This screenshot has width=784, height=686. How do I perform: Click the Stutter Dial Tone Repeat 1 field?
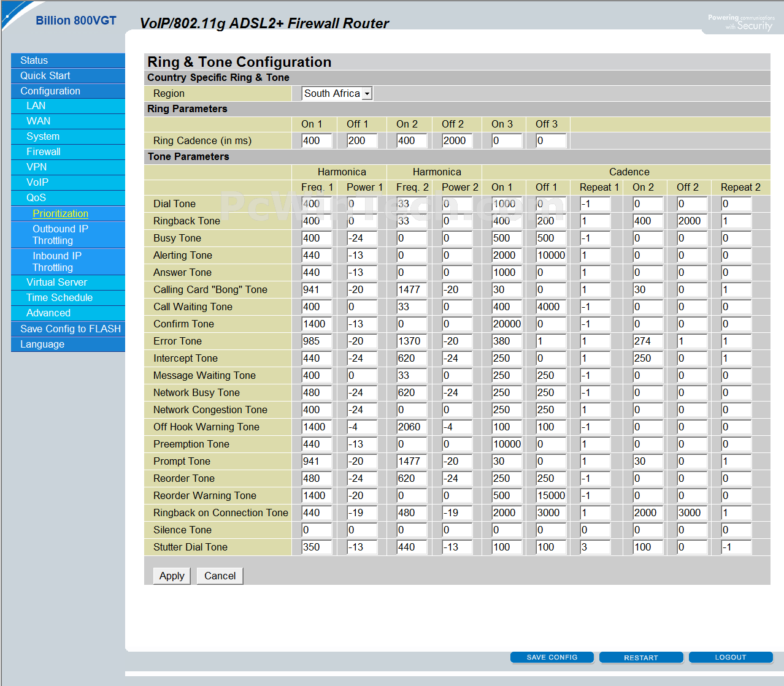pyautogui.click(x=595, y=547)
